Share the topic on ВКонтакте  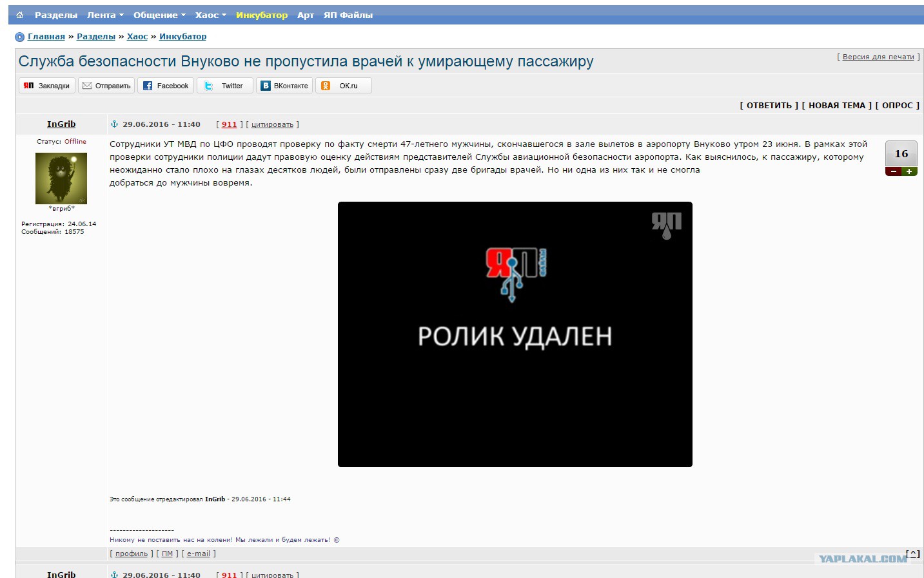point(284,86)
